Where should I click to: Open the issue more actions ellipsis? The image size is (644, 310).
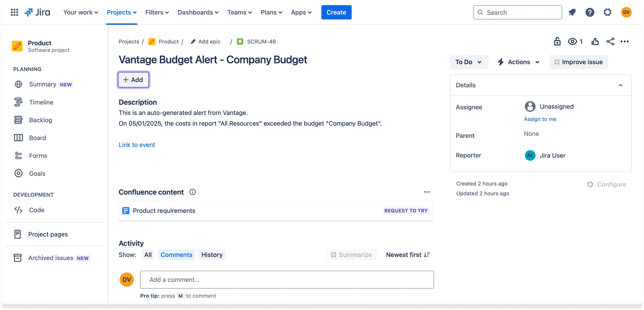point(625,42)
